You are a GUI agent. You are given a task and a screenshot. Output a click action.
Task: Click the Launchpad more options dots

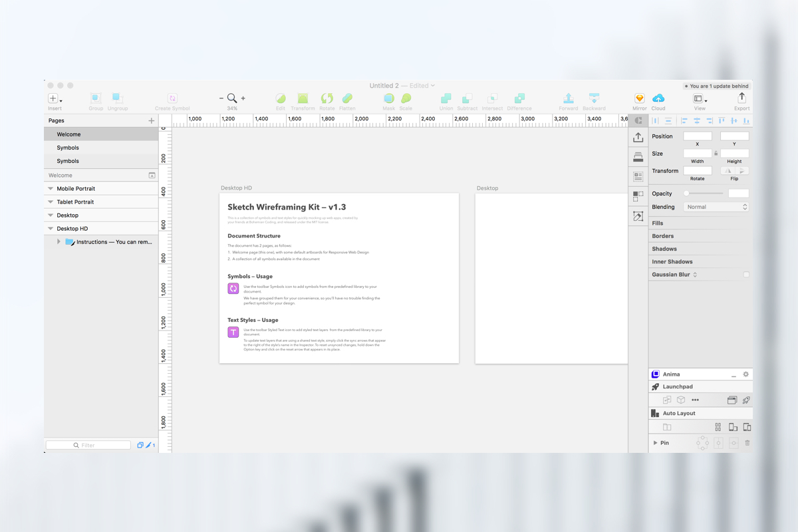[x=695, y=400]
